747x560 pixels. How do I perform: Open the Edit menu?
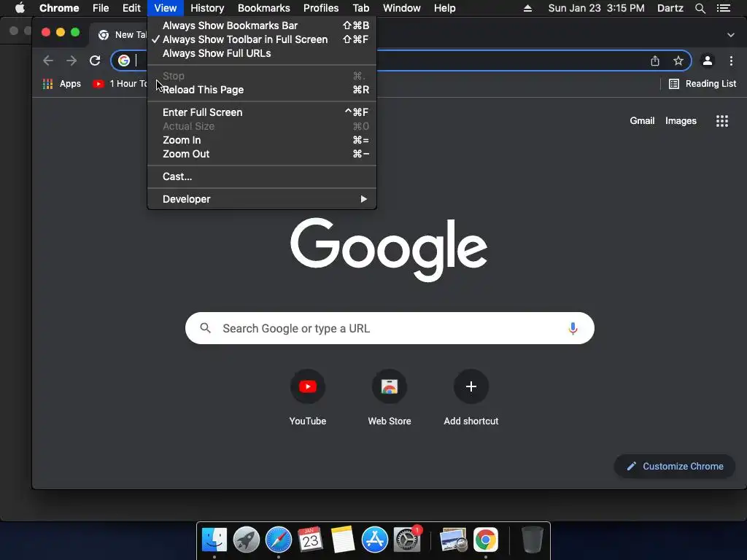coord(131,8)
